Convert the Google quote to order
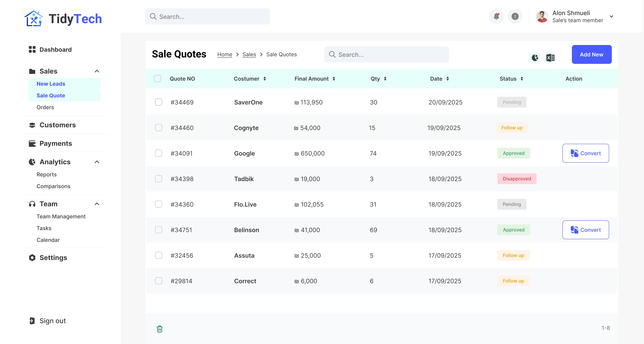The image size is (644, 344). point(585,153)
